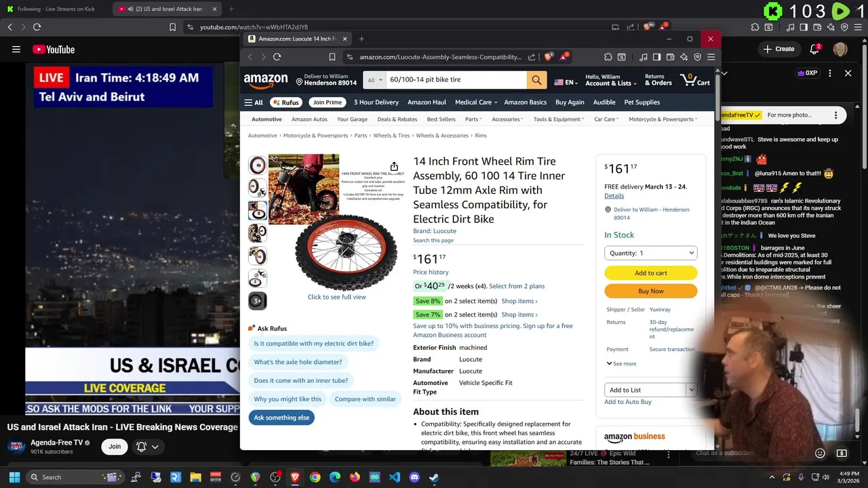The image size is (868, 488).
Task: Go to 3 Hour Delivery
Action: [x=376, y=102]
